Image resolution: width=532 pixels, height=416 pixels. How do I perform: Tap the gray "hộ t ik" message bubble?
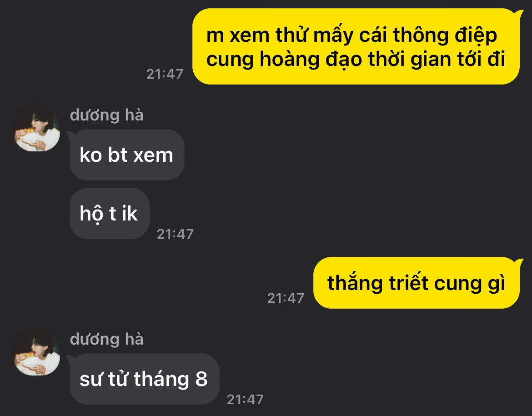109,213
